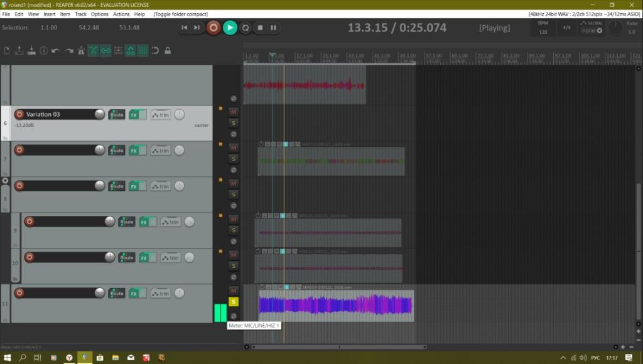
Task: Go to project end in the transport
Action: pos(197,28)
